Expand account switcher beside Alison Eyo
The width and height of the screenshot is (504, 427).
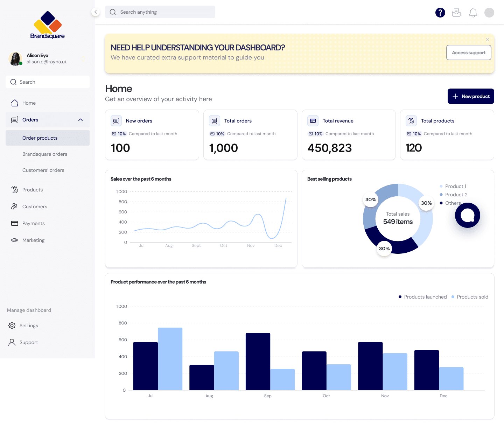tap(83, 58)
